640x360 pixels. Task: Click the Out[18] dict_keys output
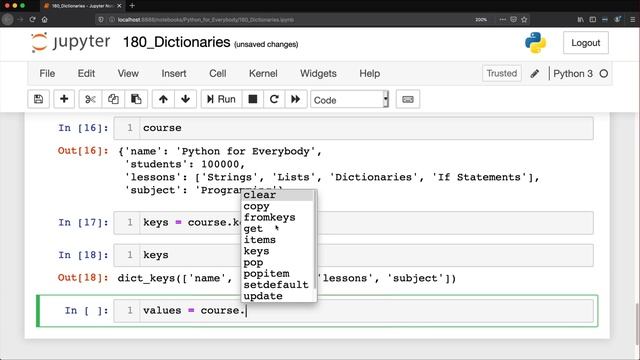tap(287, 278)
